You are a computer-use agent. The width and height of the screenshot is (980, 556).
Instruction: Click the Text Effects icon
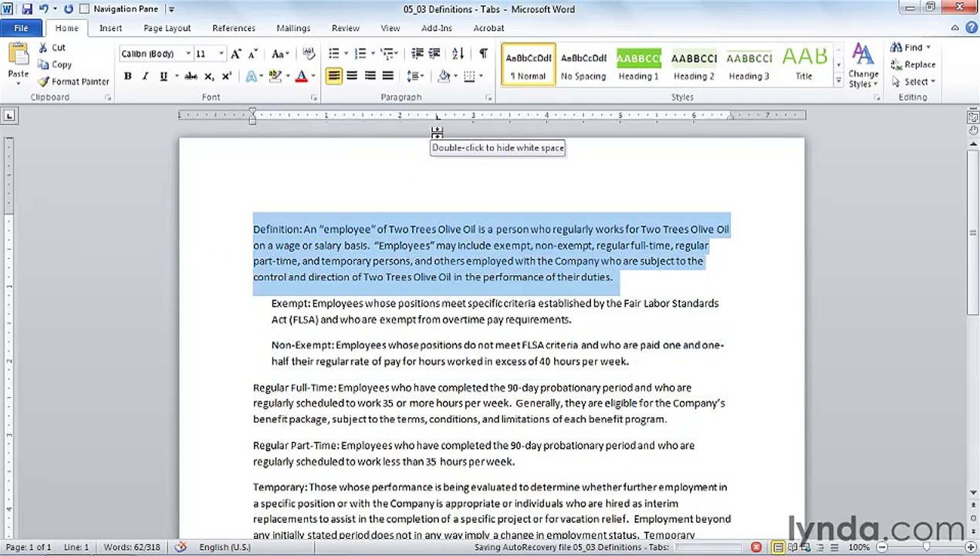(x=251, y=76)
